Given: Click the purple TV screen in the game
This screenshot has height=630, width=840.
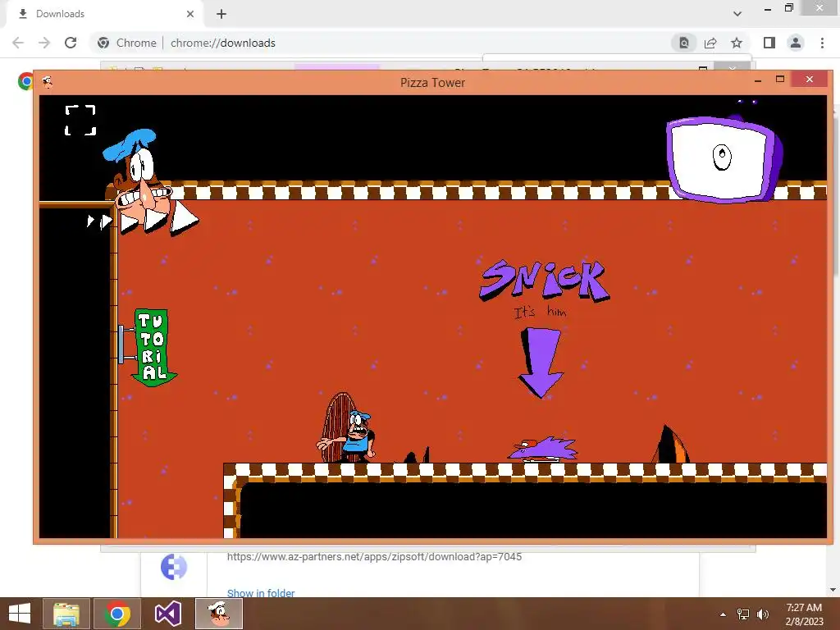Looking at the screenshot, I should (724, 158).
